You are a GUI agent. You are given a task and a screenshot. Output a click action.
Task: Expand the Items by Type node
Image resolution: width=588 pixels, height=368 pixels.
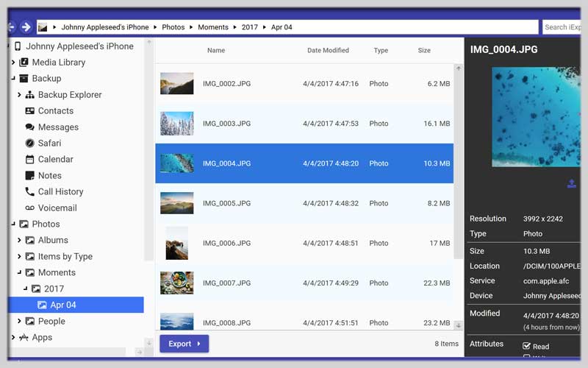19,256
